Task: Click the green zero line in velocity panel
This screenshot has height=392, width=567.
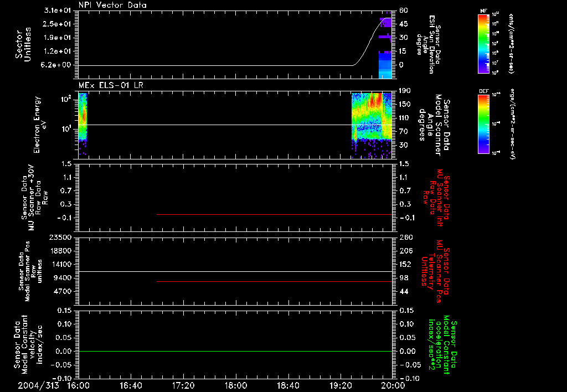Action: pos(235,351)
